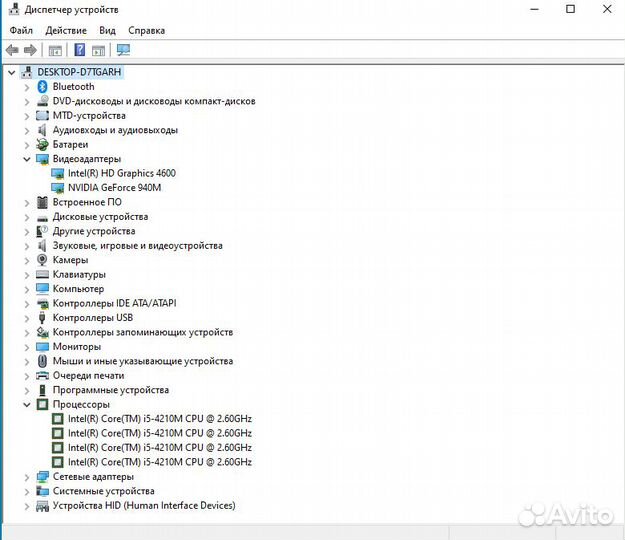Screen dimensions: 625x540
Task: Click the show/hide console tree toolbar button
Action: pyautogui.click(x=55, y=51)
